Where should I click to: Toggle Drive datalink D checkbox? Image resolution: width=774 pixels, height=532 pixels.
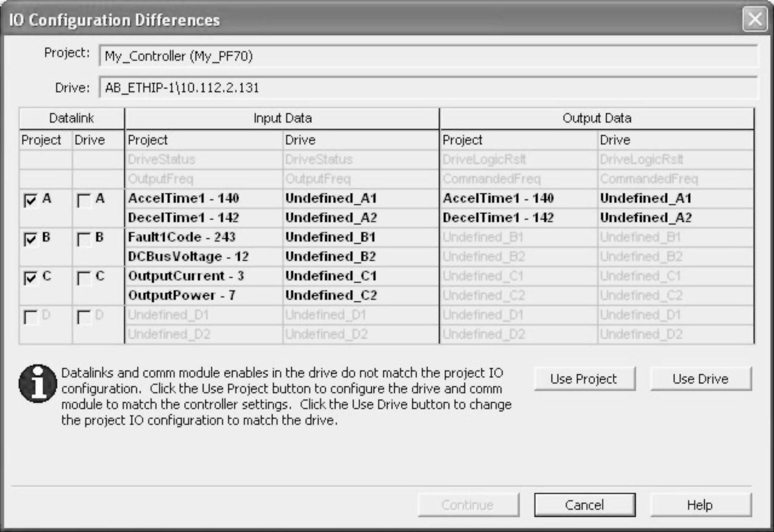[x=84, y=317]
